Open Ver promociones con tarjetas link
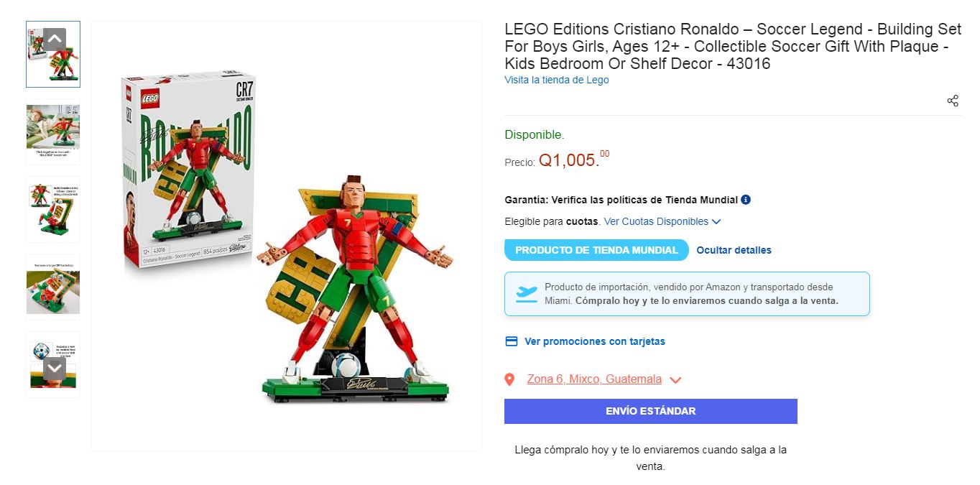Viewport: 980px width, 485px height. [594, 341]
